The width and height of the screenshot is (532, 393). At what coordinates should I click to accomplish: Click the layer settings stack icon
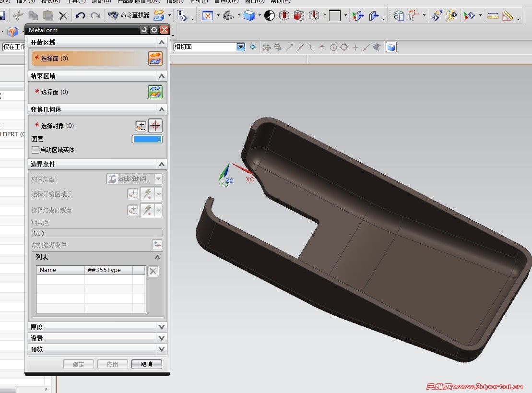click(x=399, y=16)
